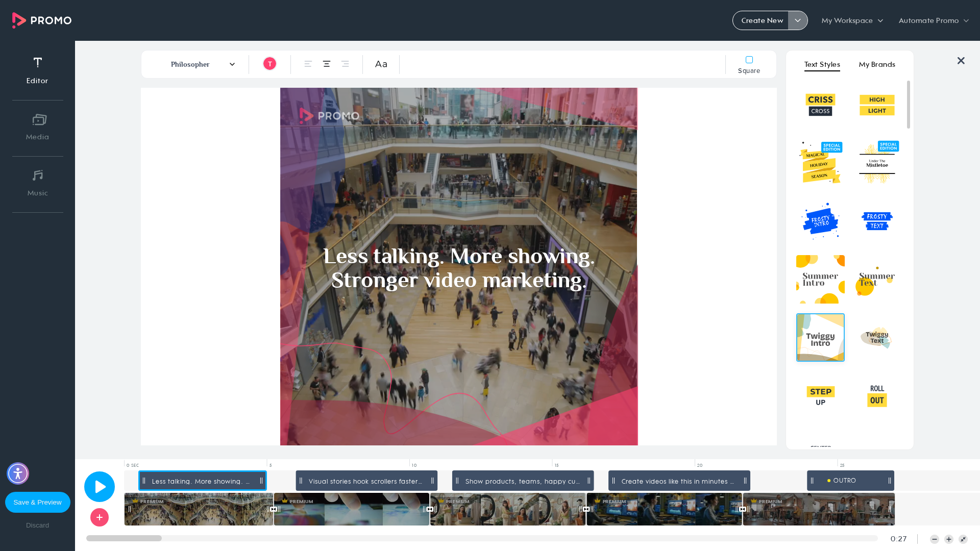Image resolution: width=980 pixels, height=551 pixels.
Task: Click transition icon after fourth video clip
Action: (x=743, y=509)
